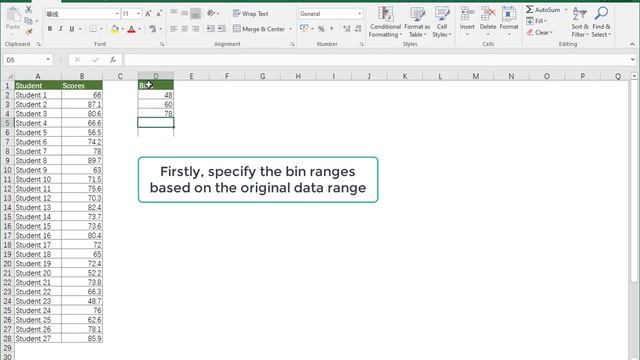Click the AutoSum sigma button

pos(543,9)
